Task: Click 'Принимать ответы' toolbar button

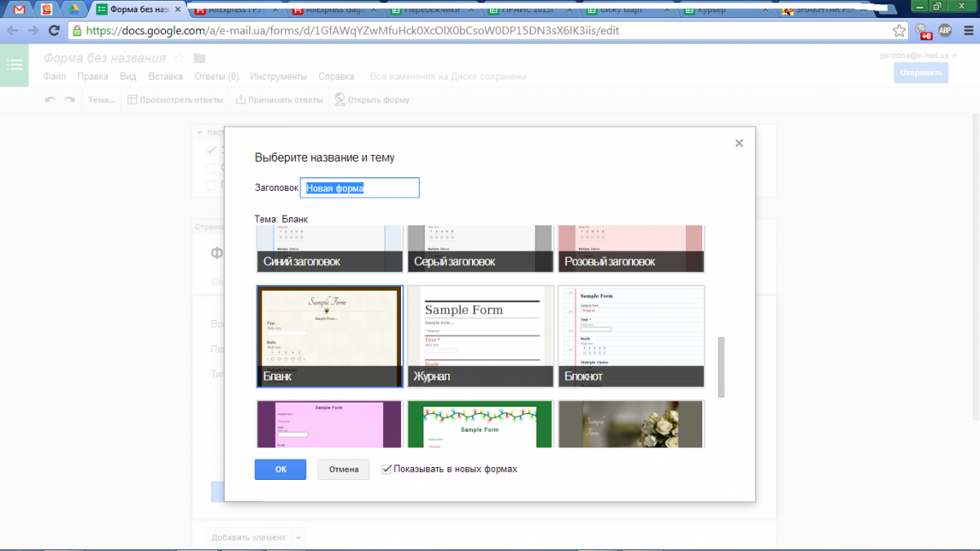Action: pos(279,100)
